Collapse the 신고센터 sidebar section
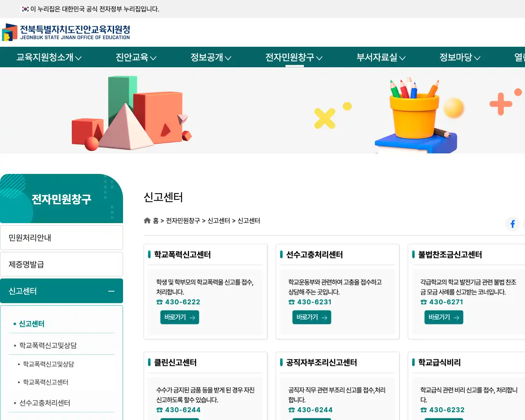 point(111,291)
